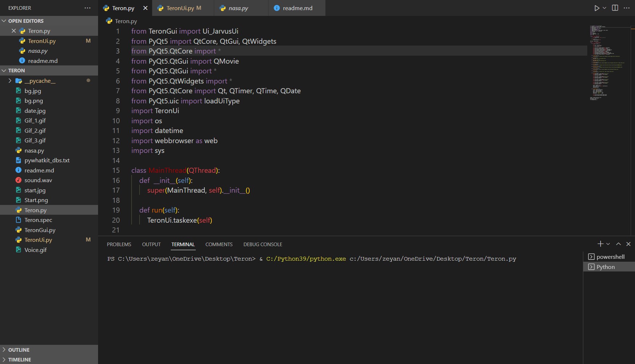This screenshot has height=364, width=635.
Task: Open the Explorer panel ellipsis menu
Action: click(x=88, y=8)
